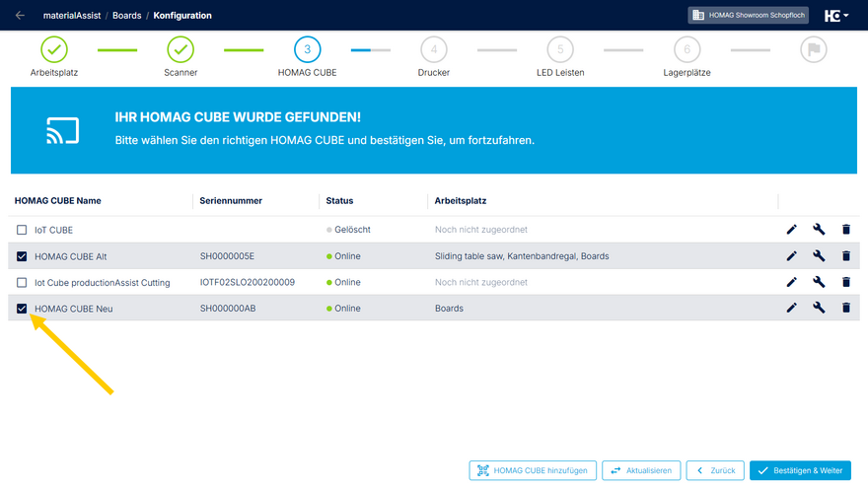Image resolution: width=868 pixels, height=489 pixels.
Task: Open wrench settings for HOMAG CUBE Neu
Action: pos(819,307)
